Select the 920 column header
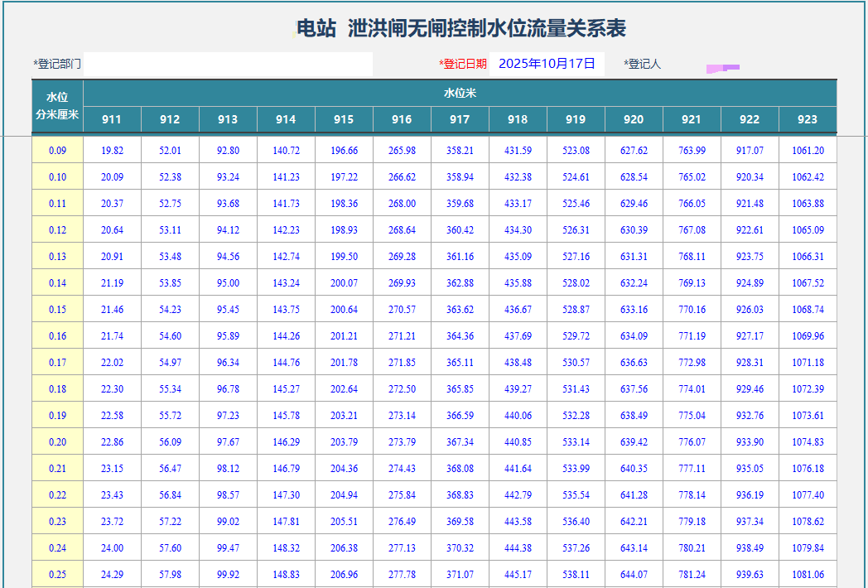 pos(634,119)
